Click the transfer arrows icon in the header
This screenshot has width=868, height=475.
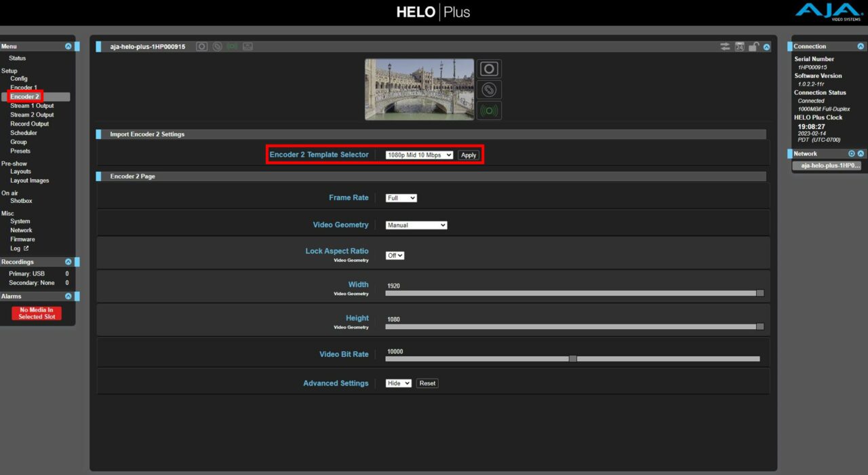coord(726,47)
